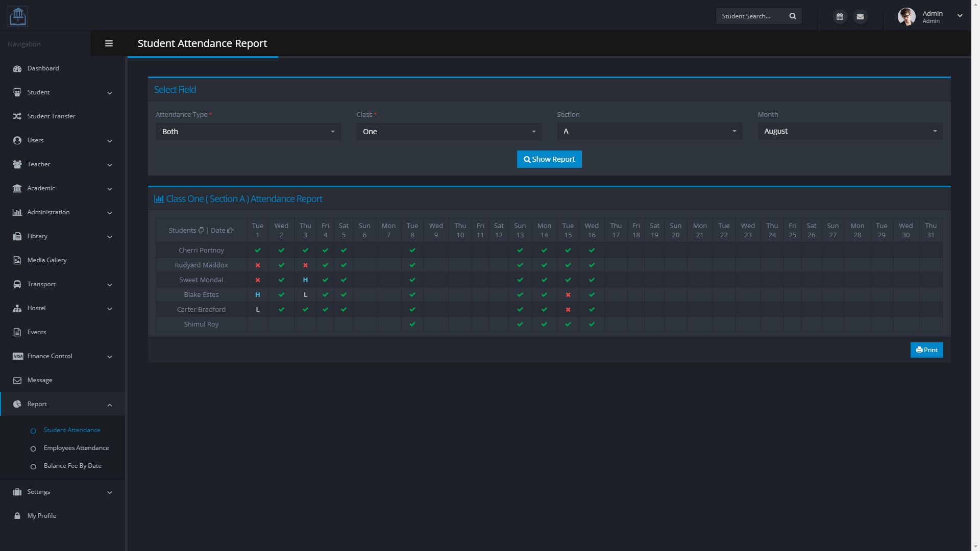Open Student Transfer page
Viewport: 980px width, 551px height.
coord(51,116)
